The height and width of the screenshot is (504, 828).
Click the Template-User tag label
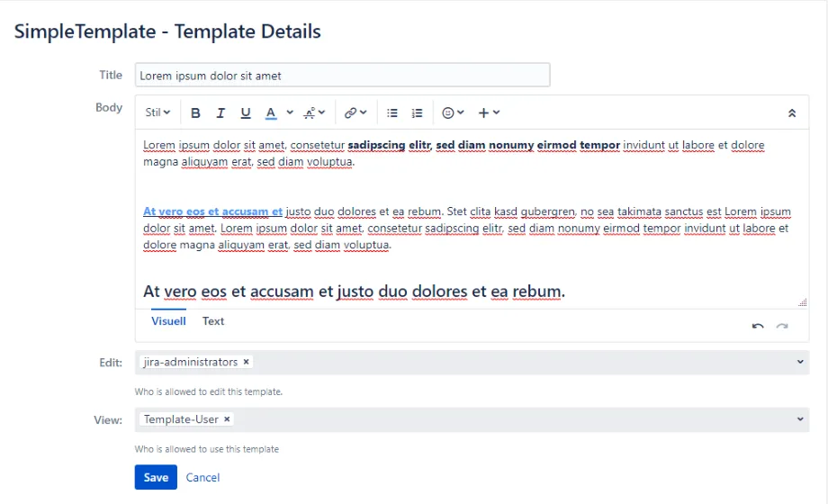(x=181, y=418)
